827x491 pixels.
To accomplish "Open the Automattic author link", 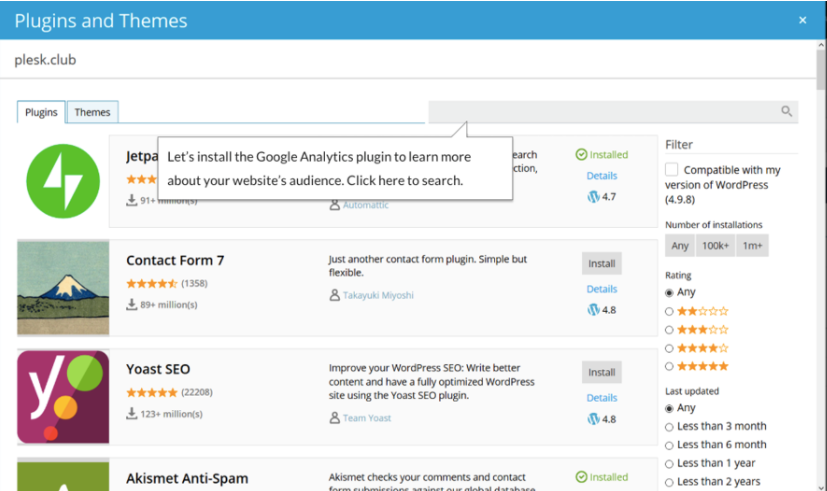I will pyautogui.click(x=366, y=205).
